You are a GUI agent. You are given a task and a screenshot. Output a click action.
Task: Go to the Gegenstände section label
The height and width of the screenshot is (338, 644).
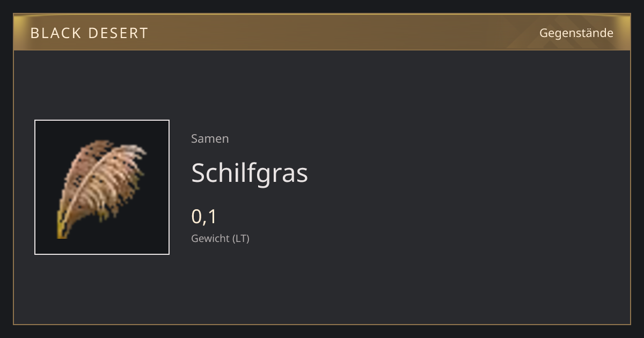tap(576, 33)
